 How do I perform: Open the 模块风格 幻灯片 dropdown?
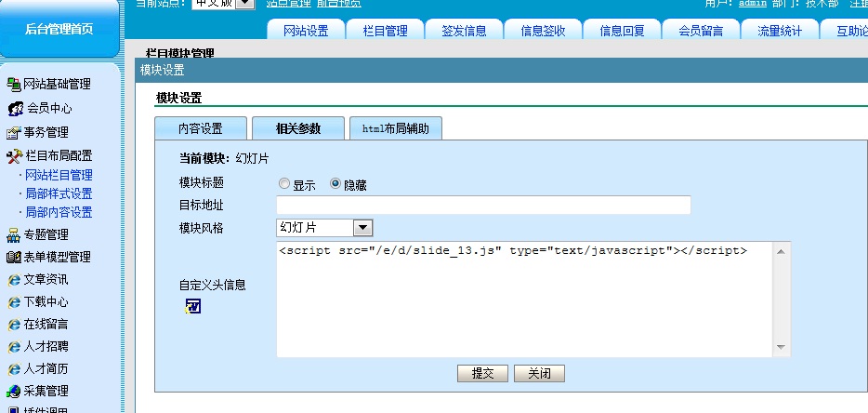pos(362,228)
